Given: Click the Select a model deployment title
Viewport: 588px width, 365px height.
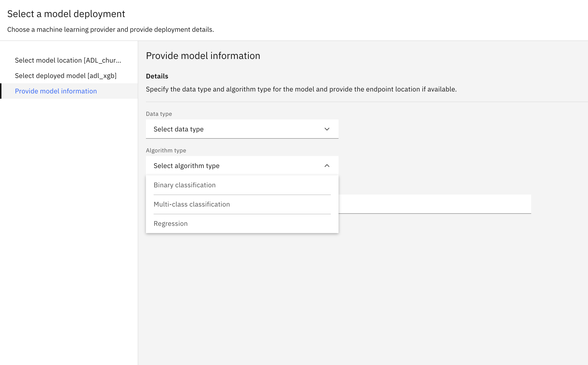Looking at the screenshot, I should pos(66,14).
